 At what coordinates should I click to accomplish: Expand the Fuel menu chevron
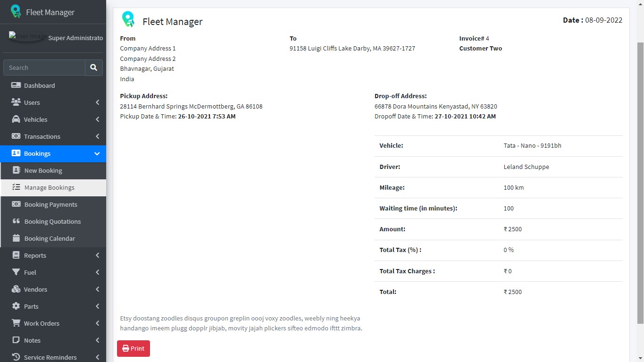click(97, 272)
